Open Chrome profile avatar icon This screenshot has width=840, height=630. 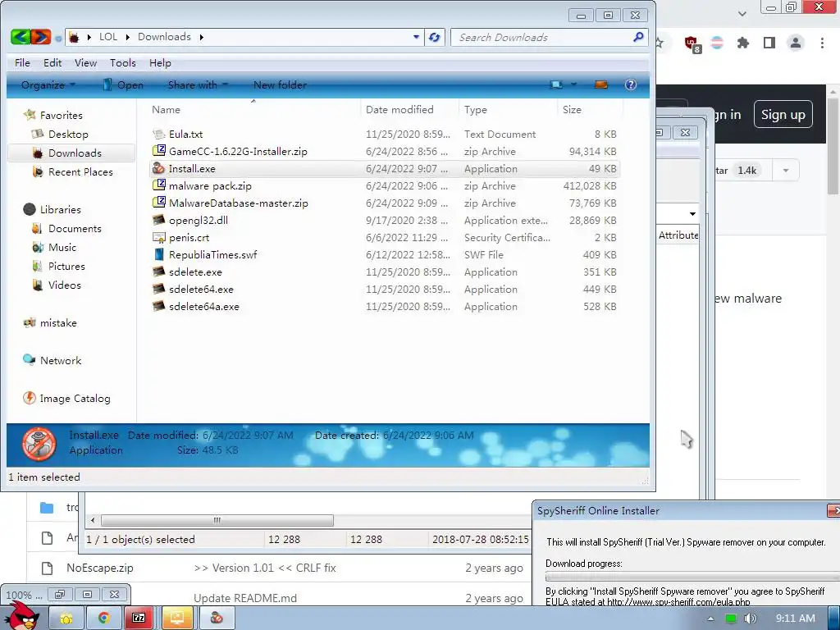tap(796, 43)
